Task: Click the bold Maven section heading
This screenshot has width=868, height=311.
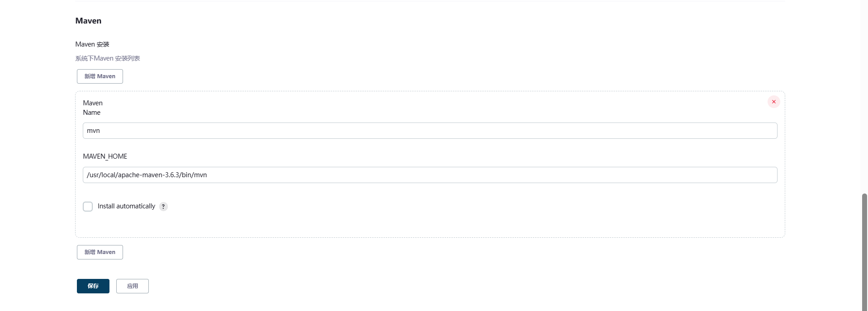Action: 88,21
